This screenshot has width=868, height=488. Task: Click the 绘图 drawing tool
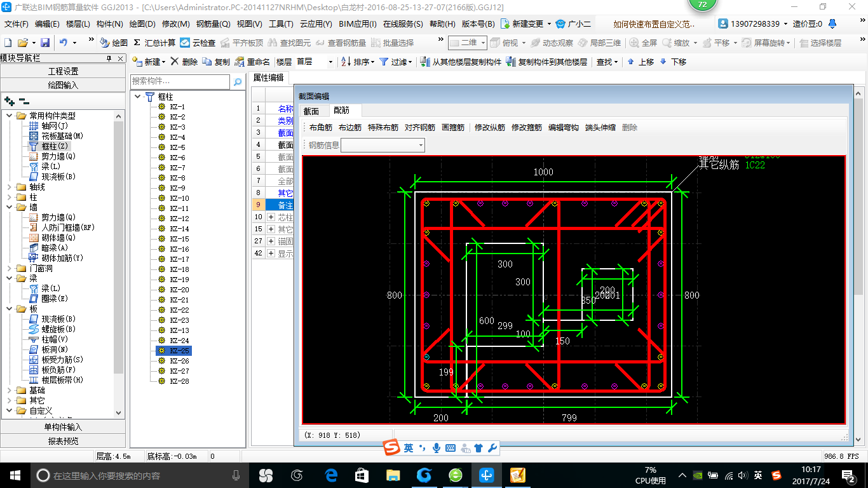(114, 43)
